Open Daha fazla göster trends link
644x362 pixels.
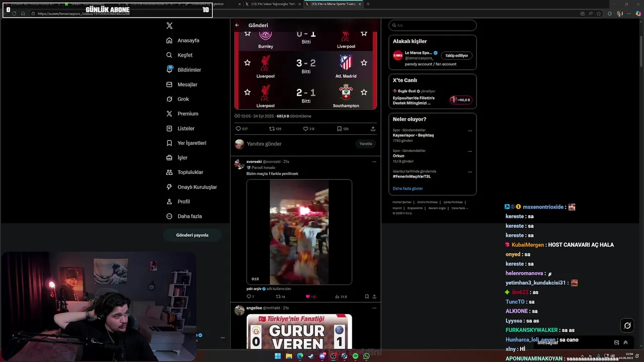tap(408, 189)
